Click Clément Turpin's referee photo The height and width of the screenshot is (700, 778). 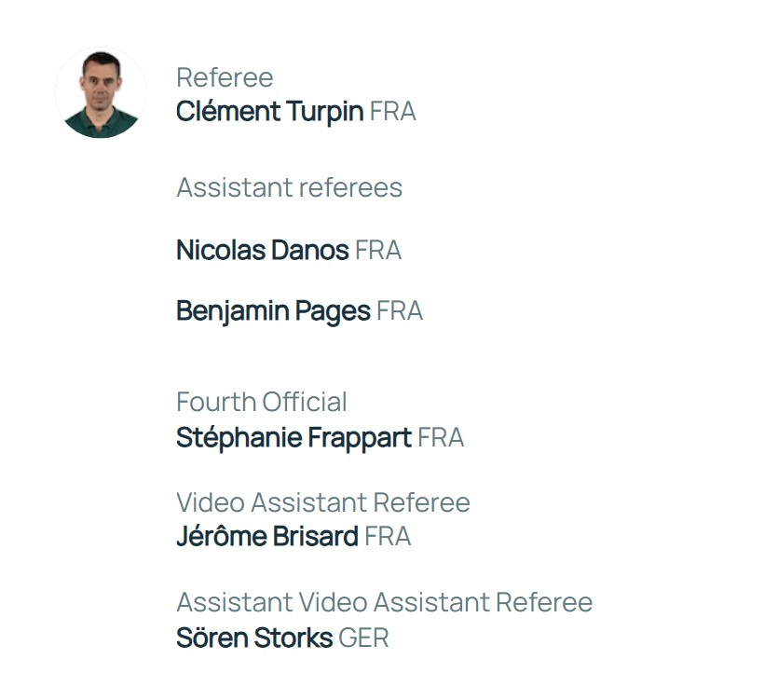coord(101,93)
